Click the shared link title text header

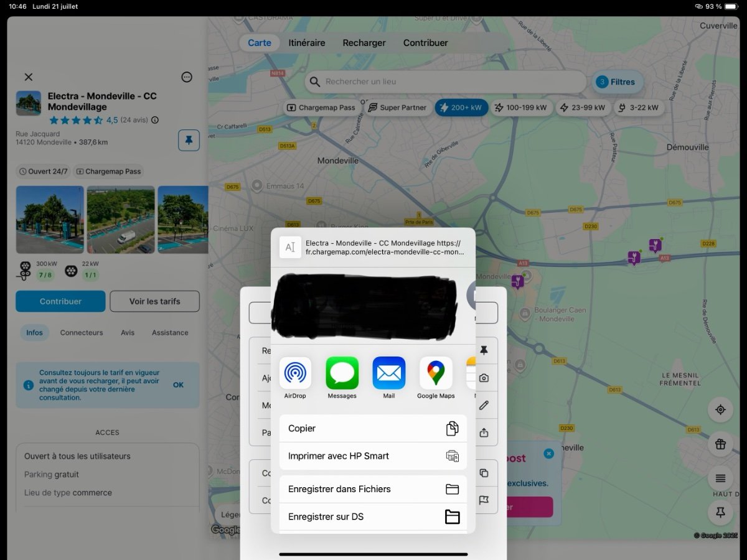[383, 248]
